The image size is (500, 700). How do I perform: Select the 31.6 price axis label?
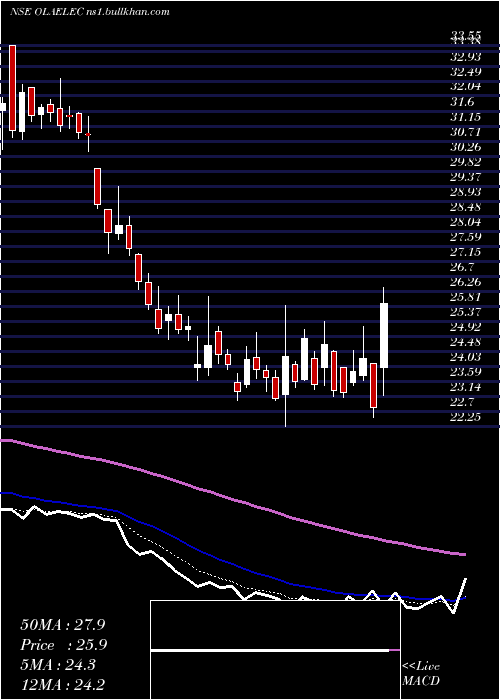tap(462, 102)
